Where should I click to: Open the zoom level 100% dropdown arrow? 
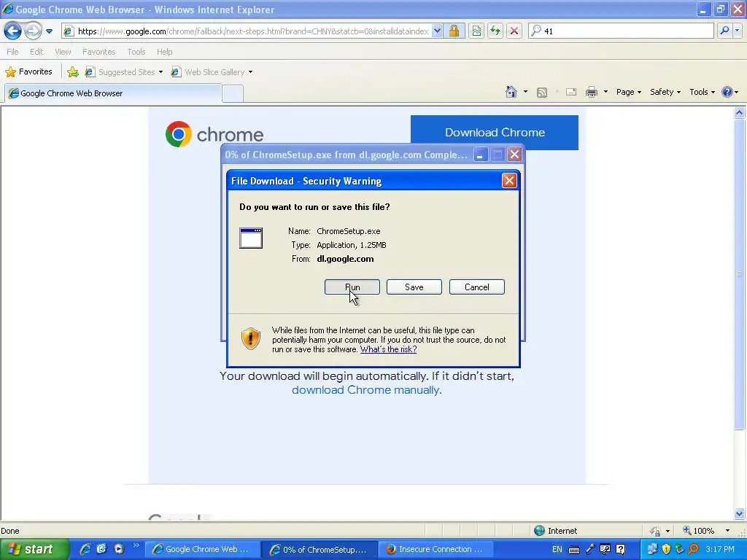(727, 531)
